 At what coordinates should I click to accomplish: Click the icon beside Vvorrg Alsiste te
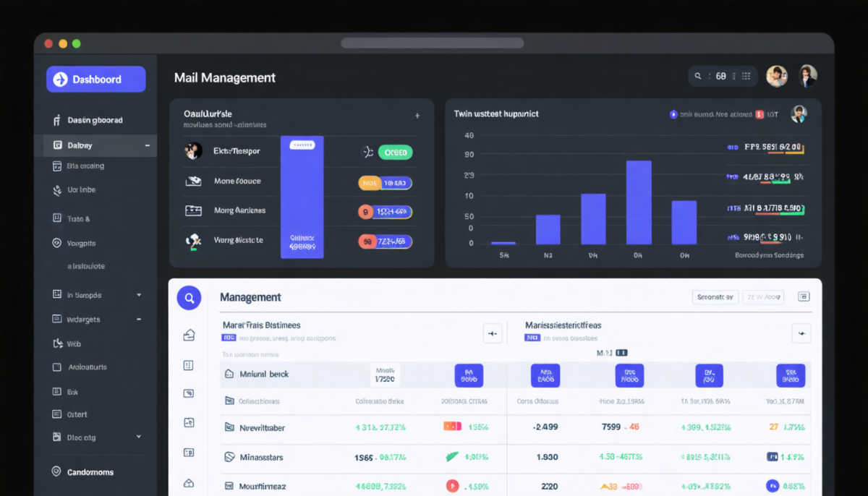click(193, 241)
